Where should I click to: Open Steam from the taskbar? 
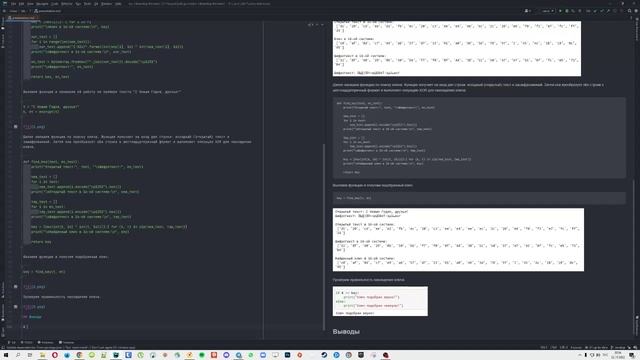[324, 355]
